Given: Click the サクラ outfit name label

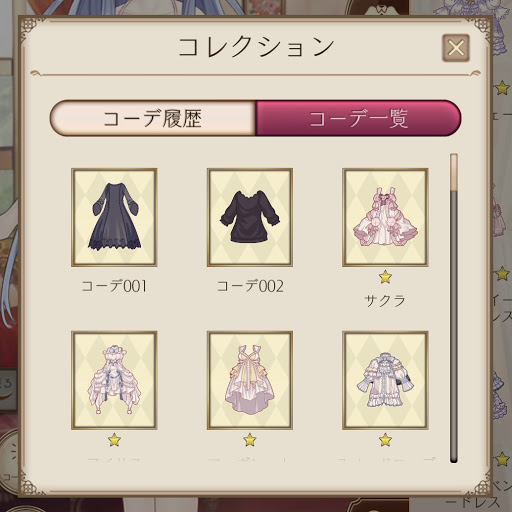Looking at the screenshot, I should pos(385,301).
